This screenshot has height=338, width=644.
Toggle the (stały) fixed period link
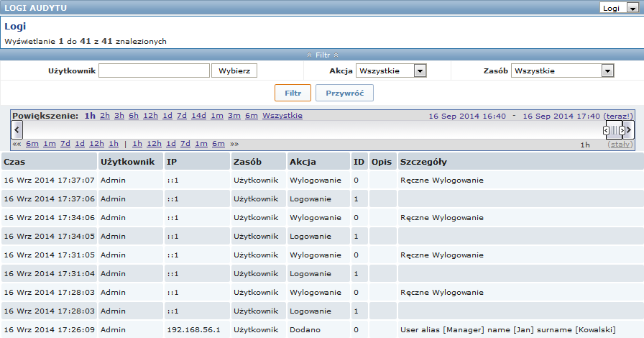(x=620, y=145)
